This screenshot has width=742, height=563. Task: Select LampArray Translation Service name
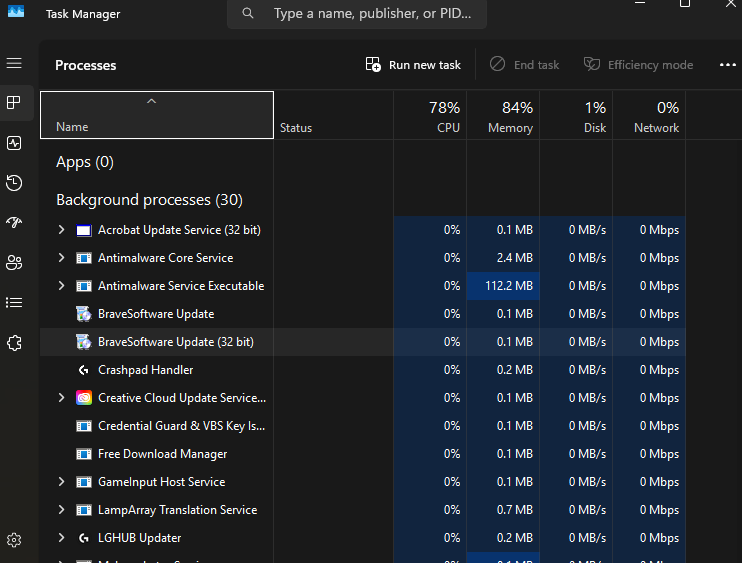coord(177,510)
